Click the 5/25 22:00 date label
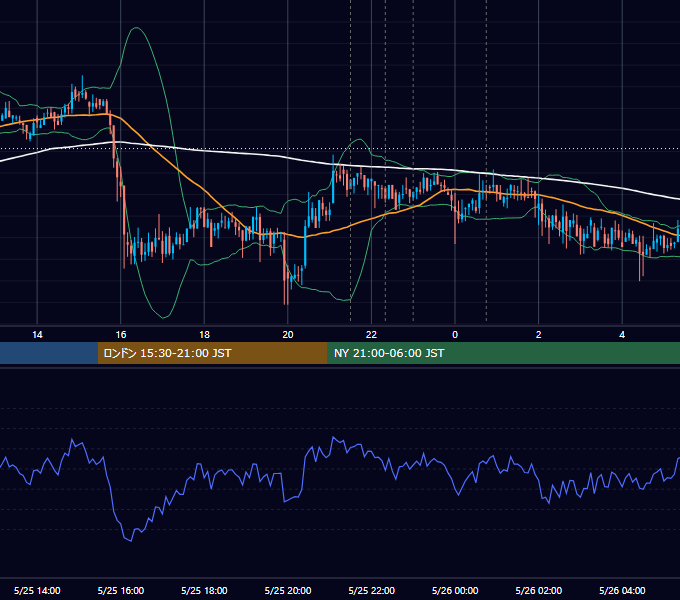Viewport: 680px width, 600px height. click(372, 590)
